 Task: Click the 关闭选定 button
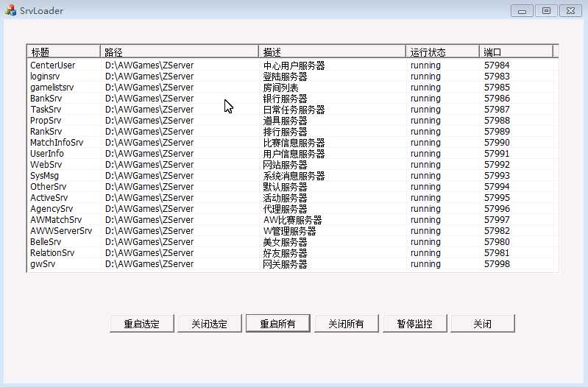point(210,324)
